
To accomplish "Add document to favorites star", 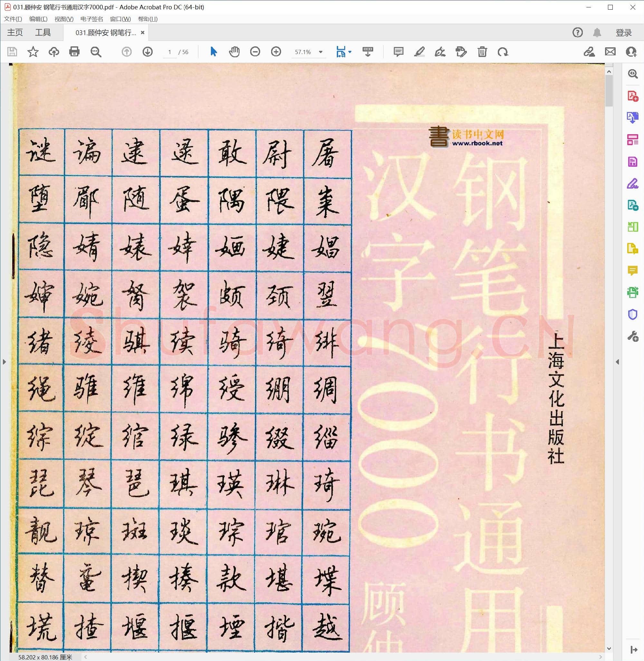I will [33, 52].
